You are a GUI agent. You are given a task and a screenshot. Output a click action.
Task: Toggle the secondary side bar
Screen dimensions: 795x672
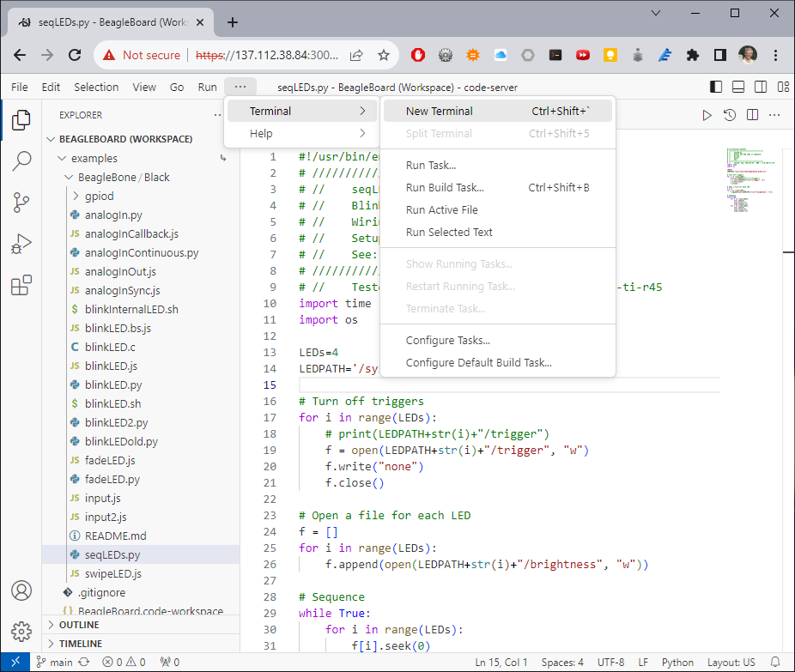point(762,87)
